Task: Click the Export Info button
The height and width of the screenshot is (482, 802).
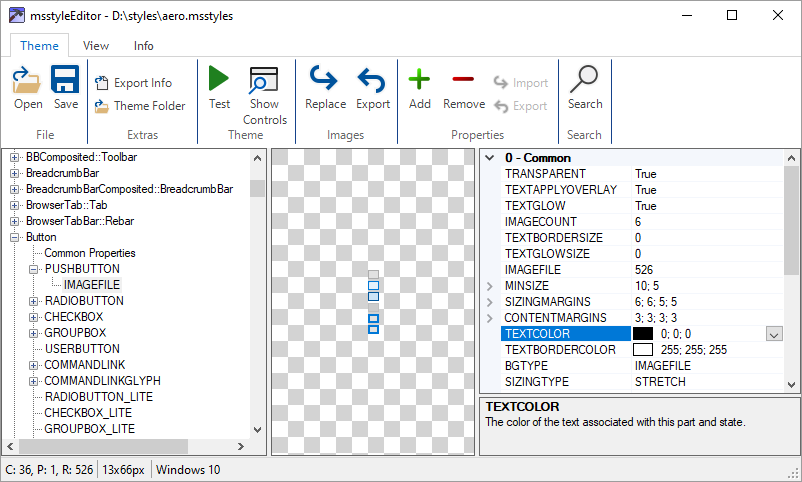Action: tap(134, 83)
